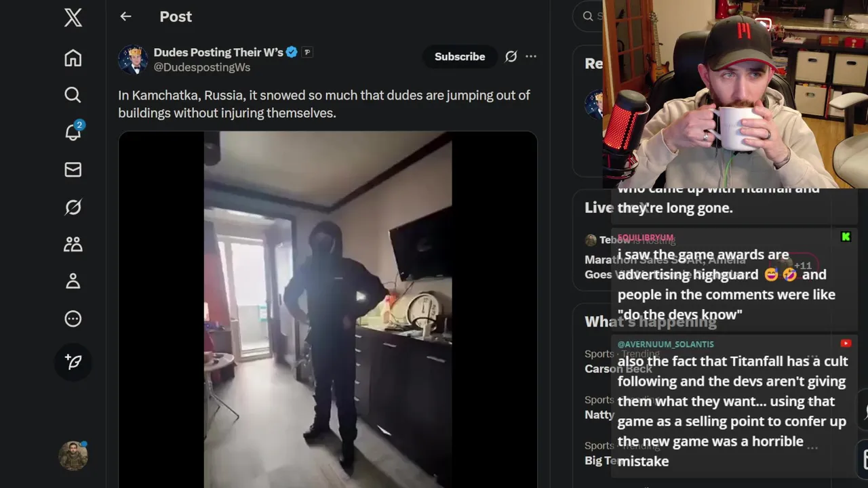Viewport: 868px width, 488px height.
Task: Open Messages envelope icon
Action: (x=73, y=169)
